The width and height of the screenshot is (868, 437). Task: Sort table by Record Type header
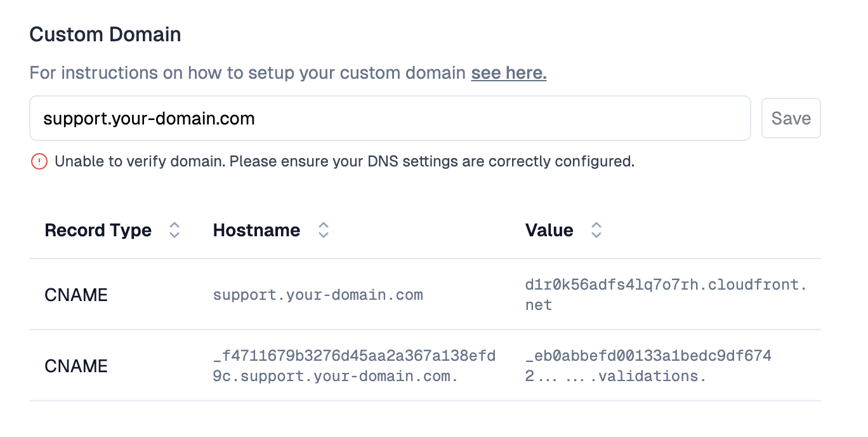pyautogui.click(x=98, y=230)
